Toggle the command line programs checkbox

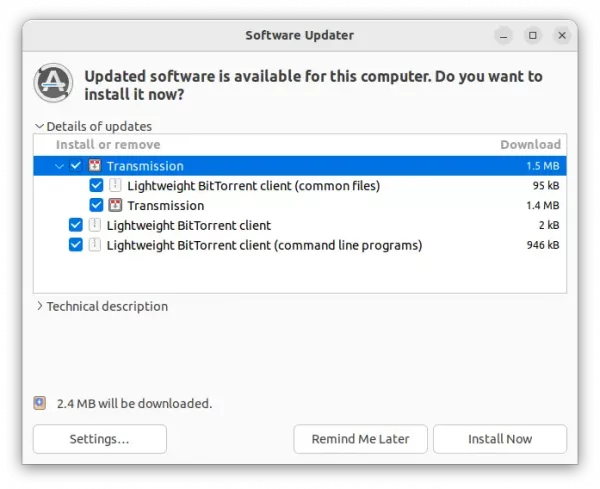(x=76, y=245)
